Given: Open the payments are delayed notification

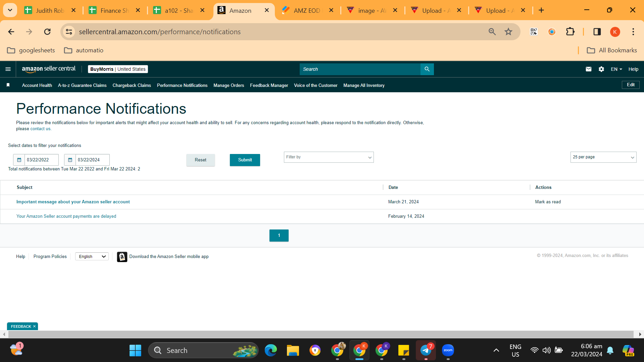Looking at the screenshot, I should coord(66,216).
